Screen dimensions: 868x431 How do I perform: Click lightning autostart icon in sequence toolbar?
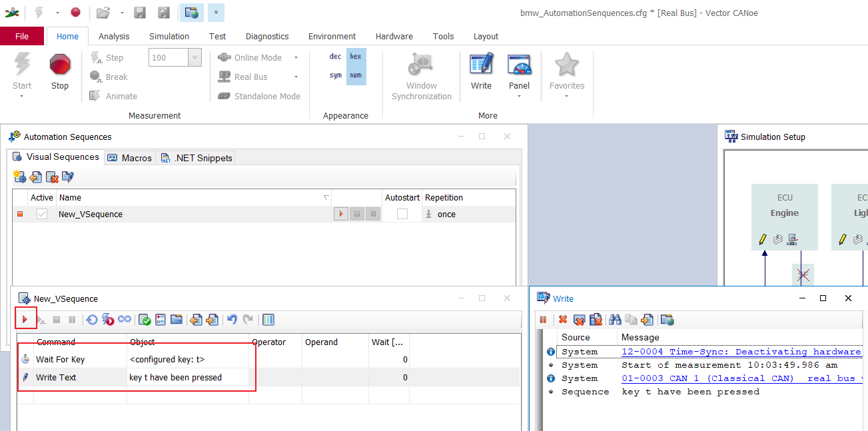(108, 320)
